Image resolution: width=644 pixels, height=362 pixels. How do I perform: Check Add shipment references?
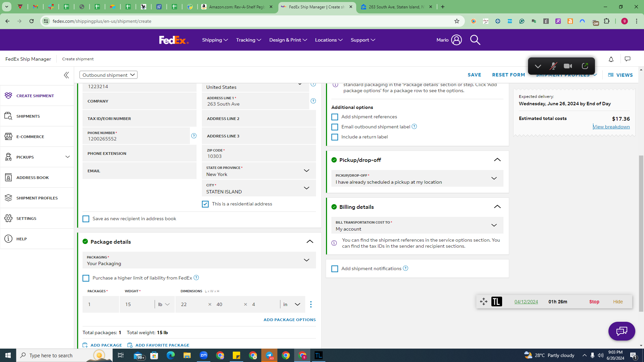tap(335, 117)
